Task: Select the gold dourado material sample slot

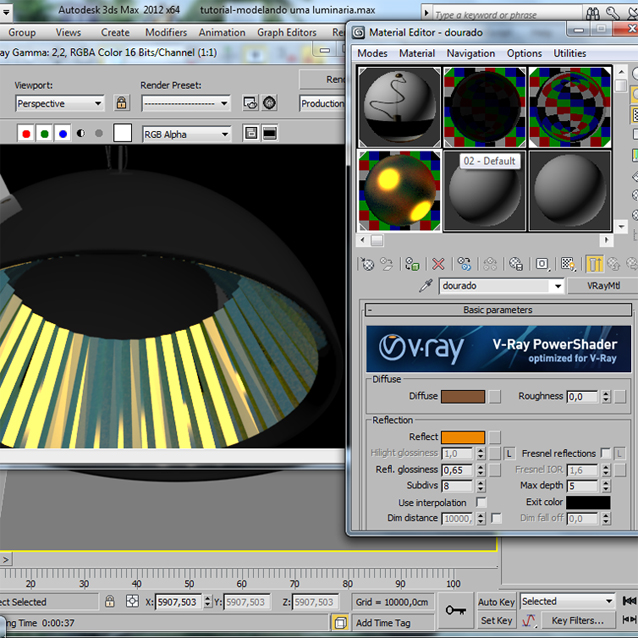Action: click(399, 191)
